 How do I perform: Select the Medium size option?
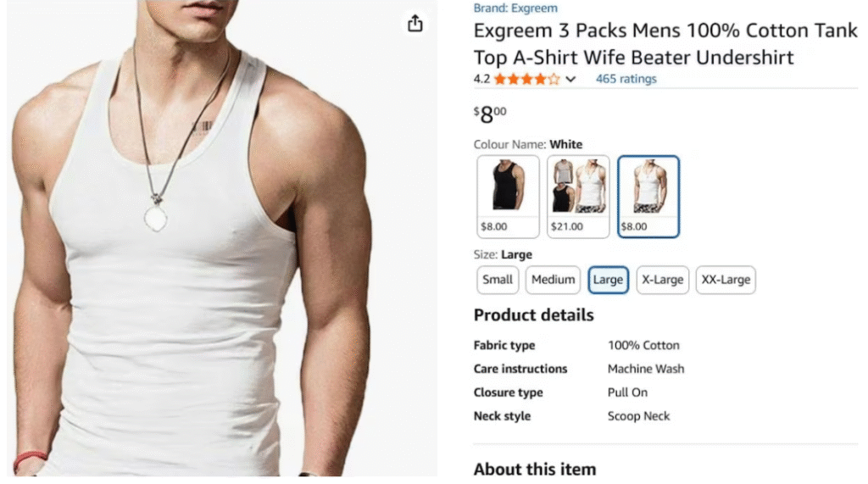click(x=554, y=280)
